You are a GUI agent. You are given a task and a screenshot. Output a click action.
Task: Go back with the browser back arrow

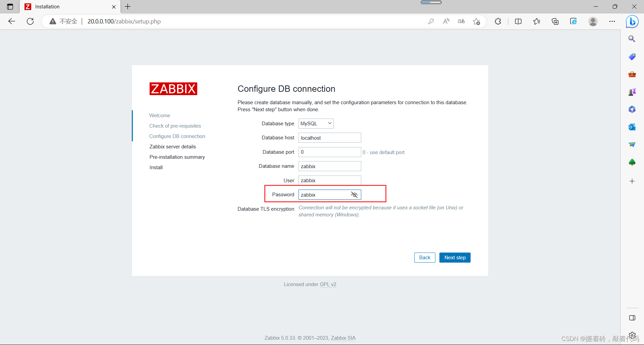(x=12, y=21)
